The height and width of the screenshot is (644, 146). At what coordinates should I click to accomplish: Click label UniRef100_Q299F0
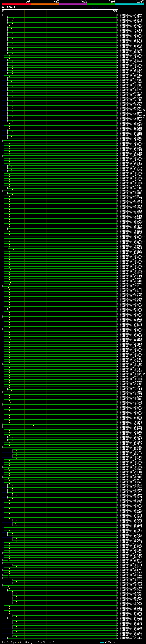(x=131, y=77)
